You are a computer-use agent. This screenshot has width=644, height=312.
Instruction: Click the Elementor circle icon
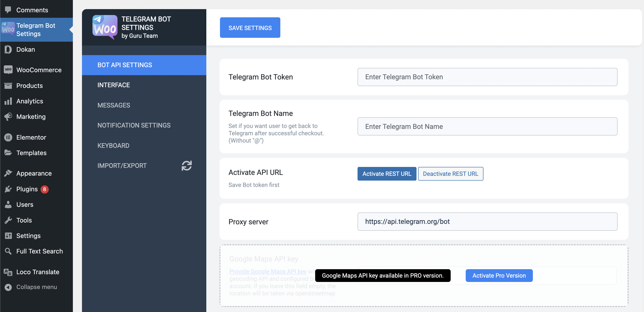[x=8, y=137]
